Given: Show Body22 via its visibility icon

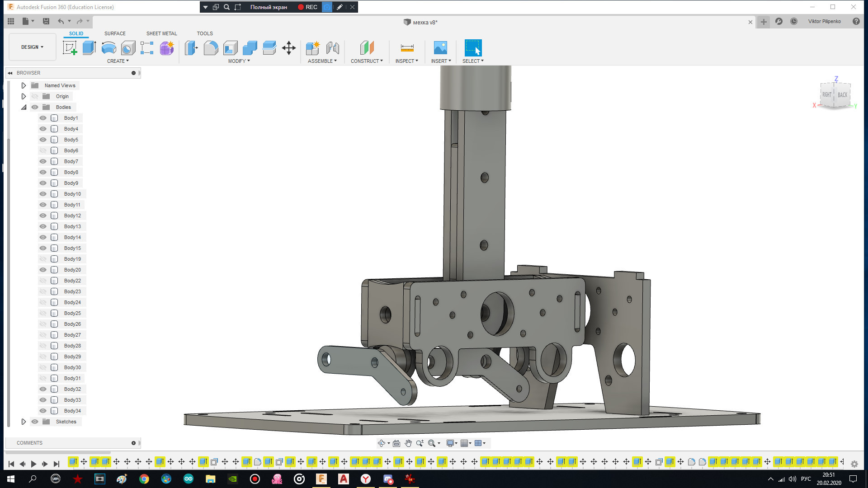Looking at the screenshot, I should click(x=43, y=281).
